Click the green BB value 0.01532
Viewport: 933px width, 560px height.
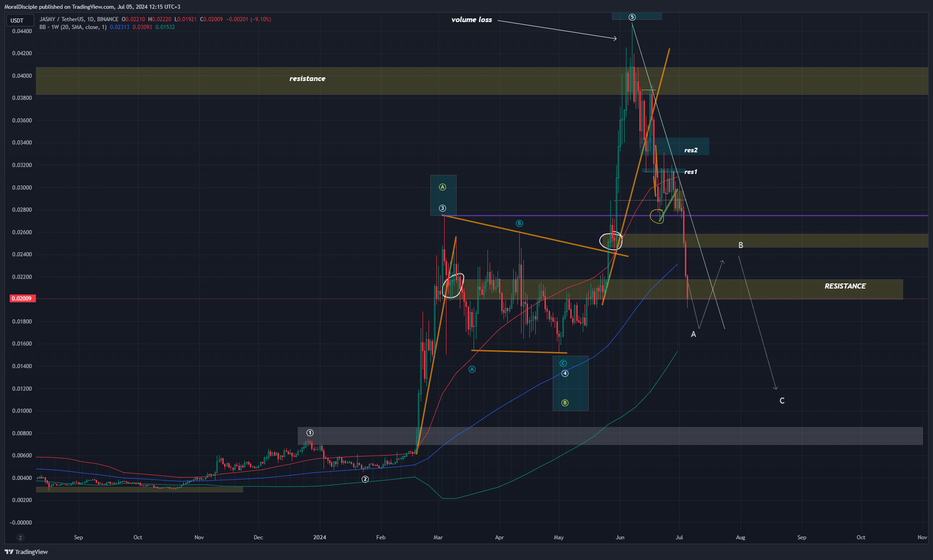165,27
